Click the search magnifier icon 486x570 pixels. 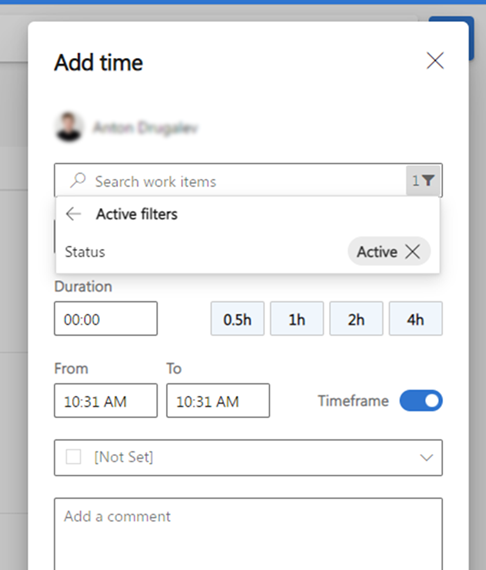click(78, 180)
